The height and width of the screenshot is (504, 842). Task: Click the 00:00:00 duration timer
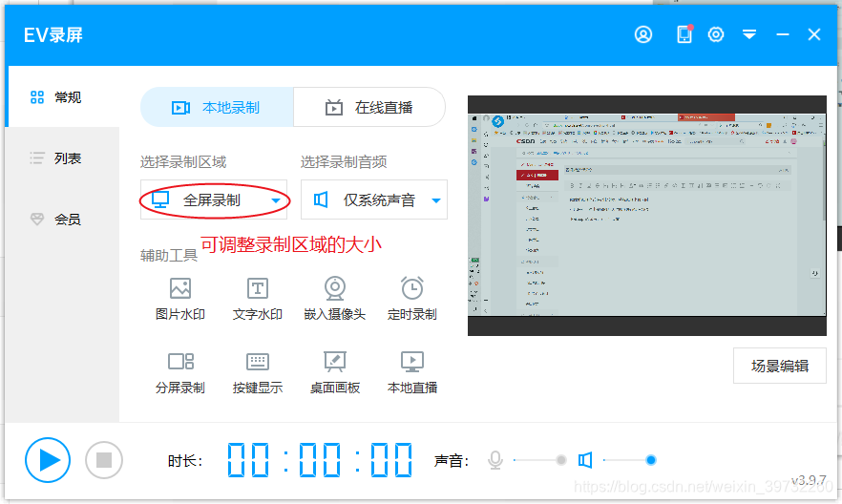(320, 460)
